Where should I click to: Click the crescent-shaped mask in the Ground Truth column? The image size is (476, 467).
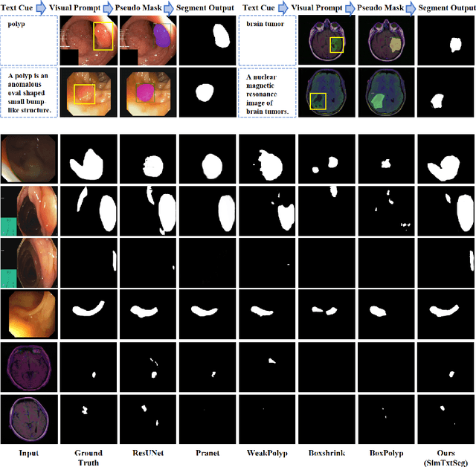pyautogui.click(x=89, y=311)
